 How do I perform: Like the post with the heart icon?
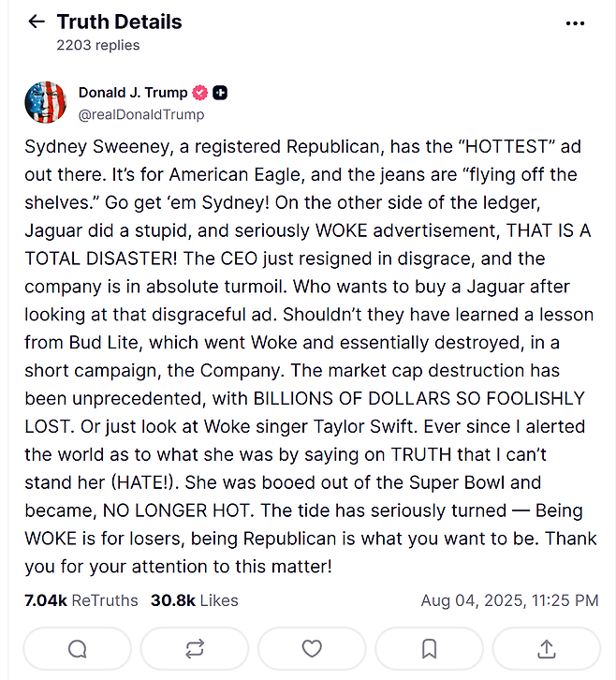click(x=312, y=648)
